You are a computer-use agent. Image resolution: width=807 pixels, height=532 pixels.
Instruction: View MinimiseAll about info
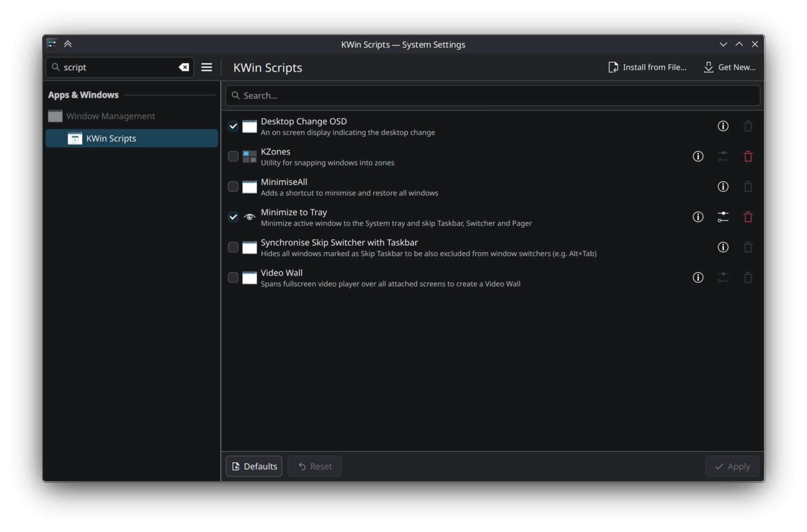(x=723, y=187)
